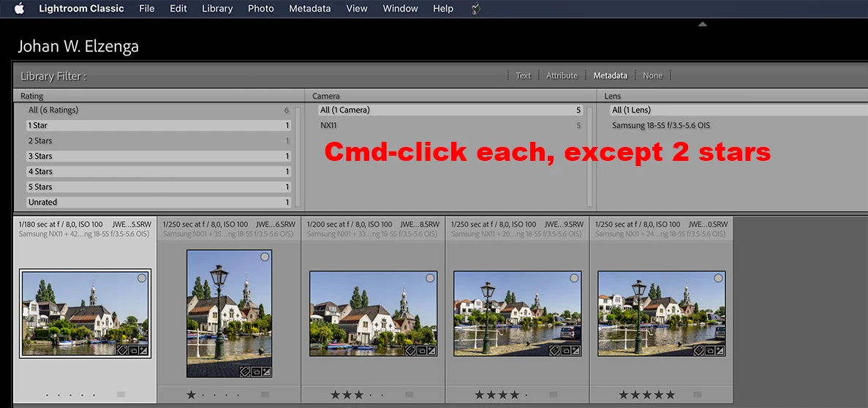
Task: Click the keyword tag badge on JWE...9.SRW thumbnail
Action: 554,350
